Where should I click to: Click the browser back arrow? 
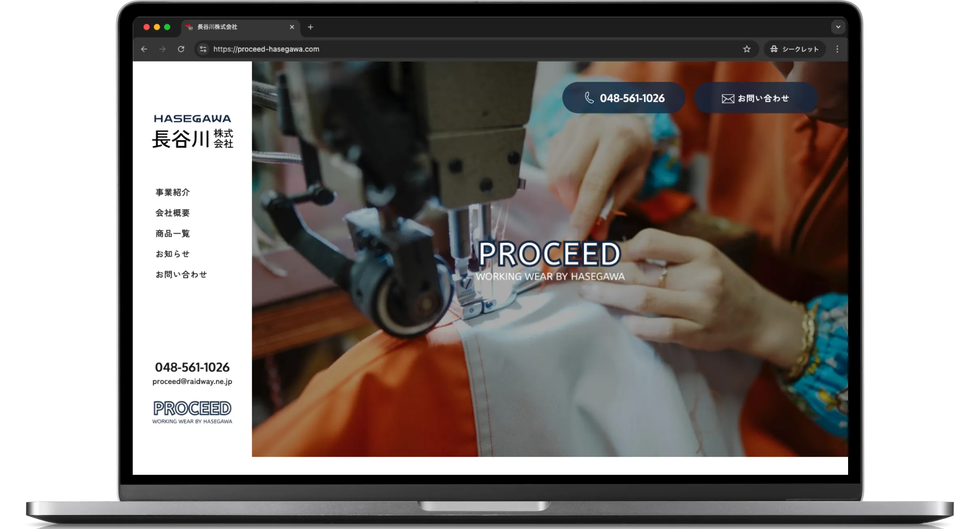(x=144, y=49)
